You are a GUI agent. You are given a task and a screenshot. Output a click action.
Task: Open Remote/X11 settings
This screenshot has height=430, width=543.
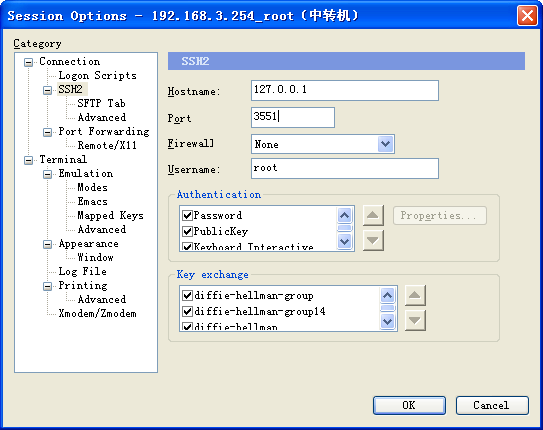pos(107,145)
